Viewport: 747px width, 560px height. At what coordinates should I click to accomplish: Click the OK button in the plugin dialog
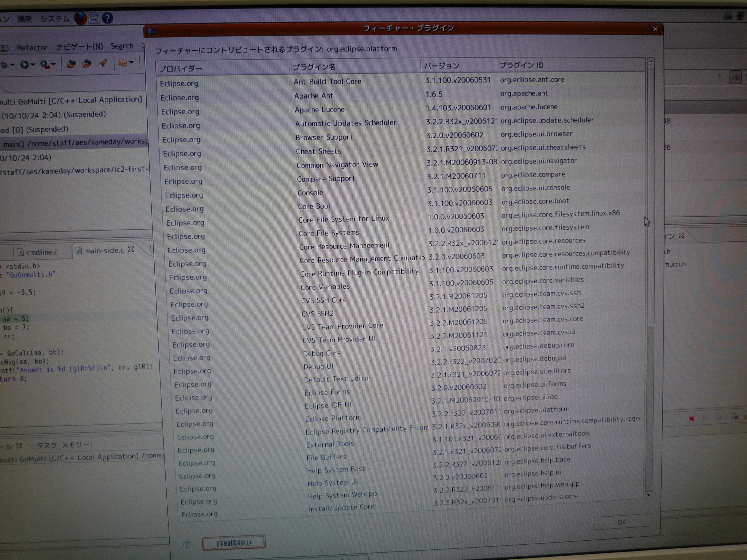(622, 522)
